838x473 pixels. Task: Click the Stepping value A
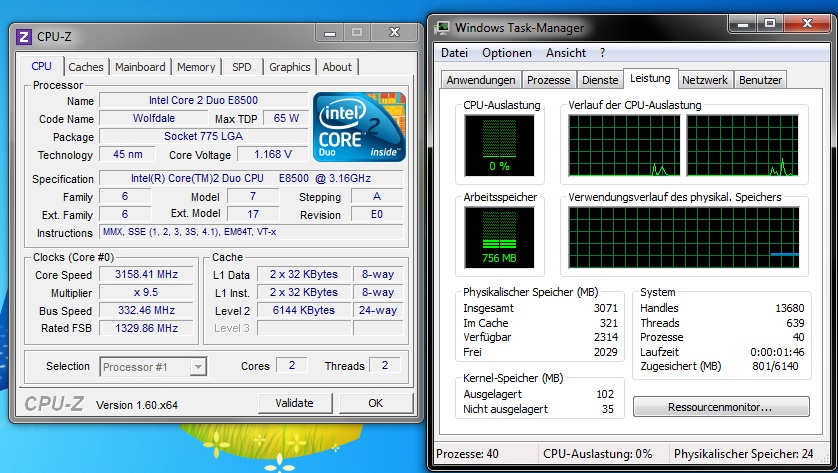(377, 196)
